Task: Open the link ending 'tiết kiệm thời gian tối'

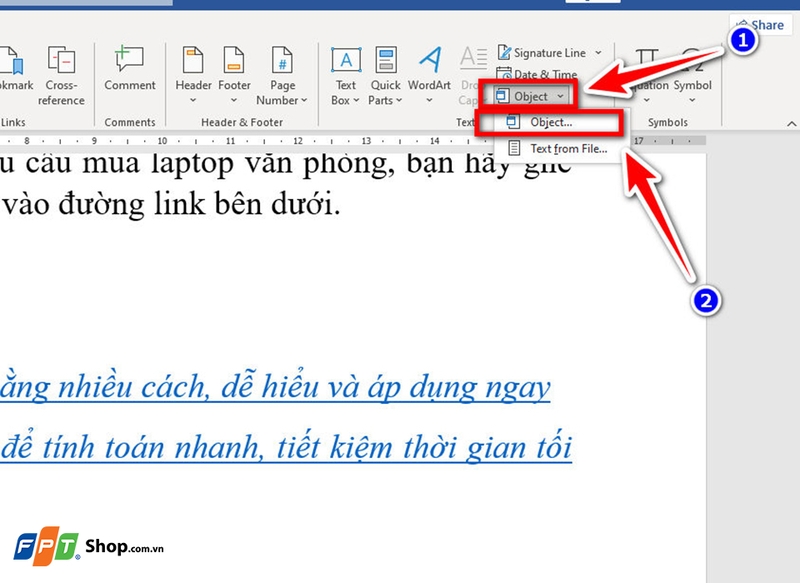Action: (286, 447)
